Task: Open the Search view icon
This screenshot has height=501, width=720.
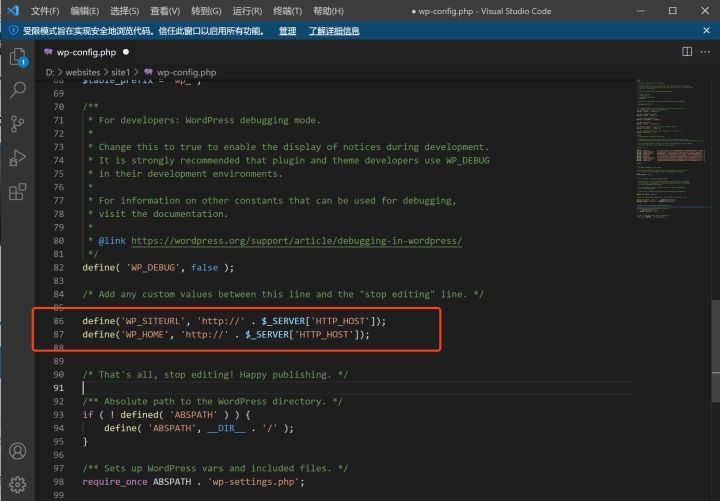Action: coord(17,91)
